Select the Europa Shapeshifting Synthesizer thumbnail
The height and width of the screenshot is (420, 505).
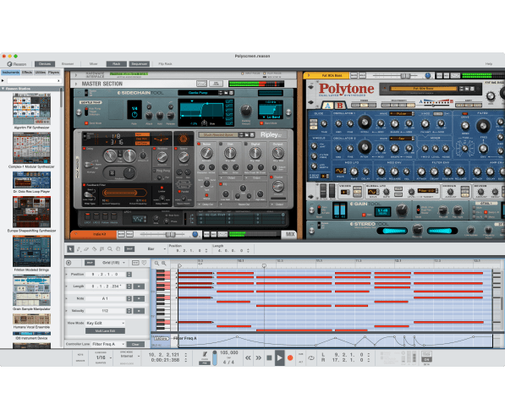click(31, 212)
